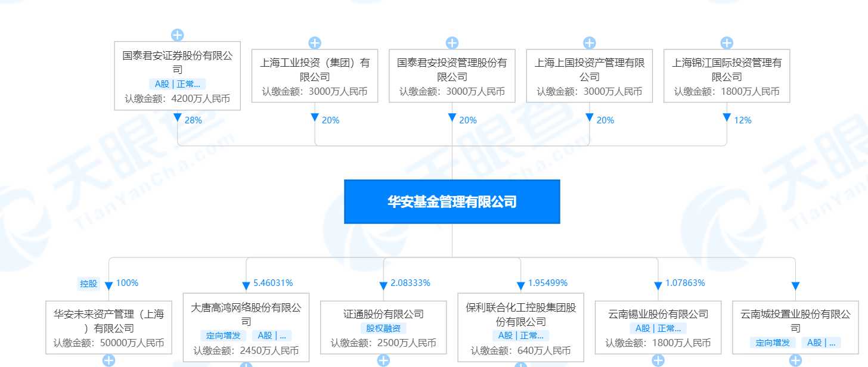
Task: Open 保利联合化工控股集团股份有限公司 company name
Action: click(521, 314)
